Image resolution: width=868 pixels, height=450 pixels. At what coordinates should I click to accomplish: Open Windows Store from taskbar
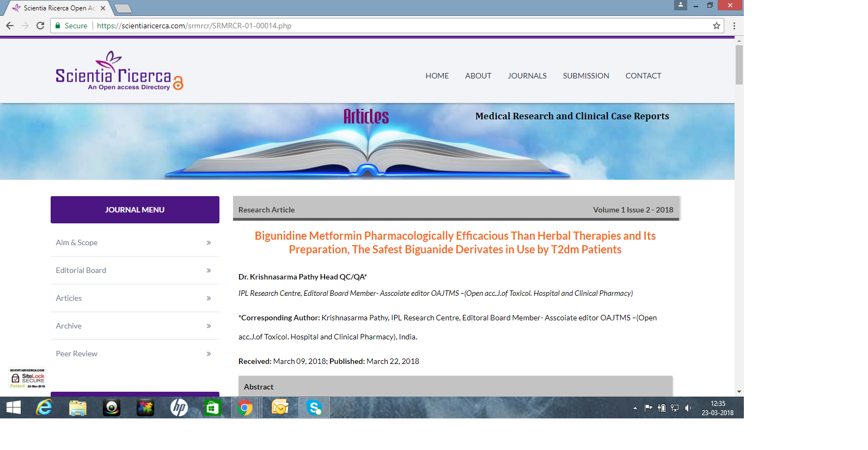click(x=212, y=408)
